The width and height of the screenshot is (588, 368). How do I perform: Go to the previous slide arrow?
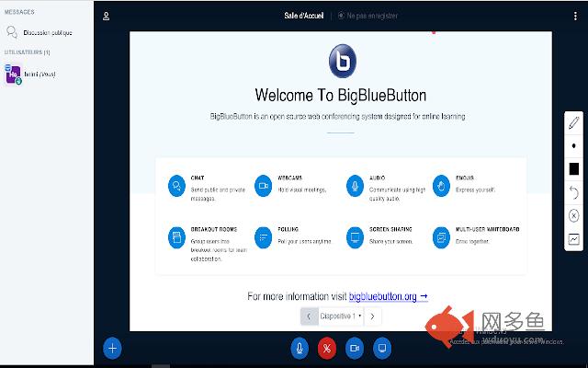coord(310,316)
